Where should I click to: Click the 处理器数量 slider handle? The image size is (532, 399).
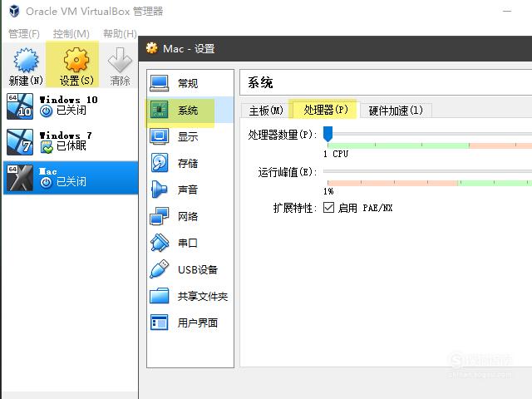(328, 134)
